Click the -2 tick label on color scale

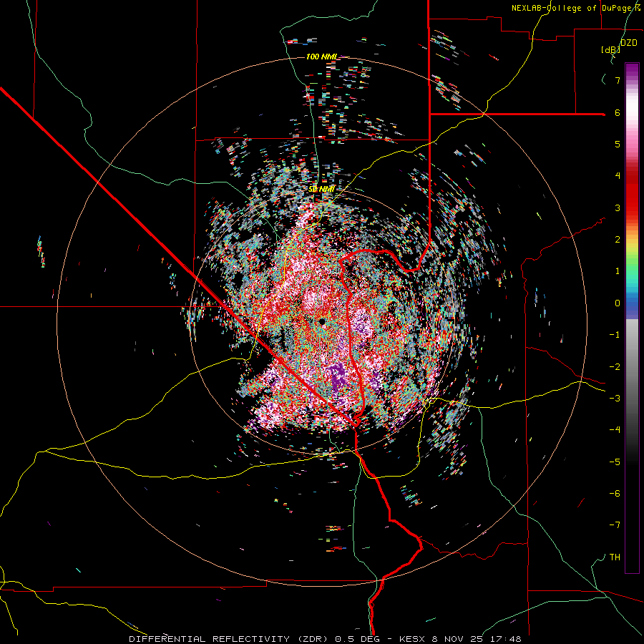coord(615,366)
